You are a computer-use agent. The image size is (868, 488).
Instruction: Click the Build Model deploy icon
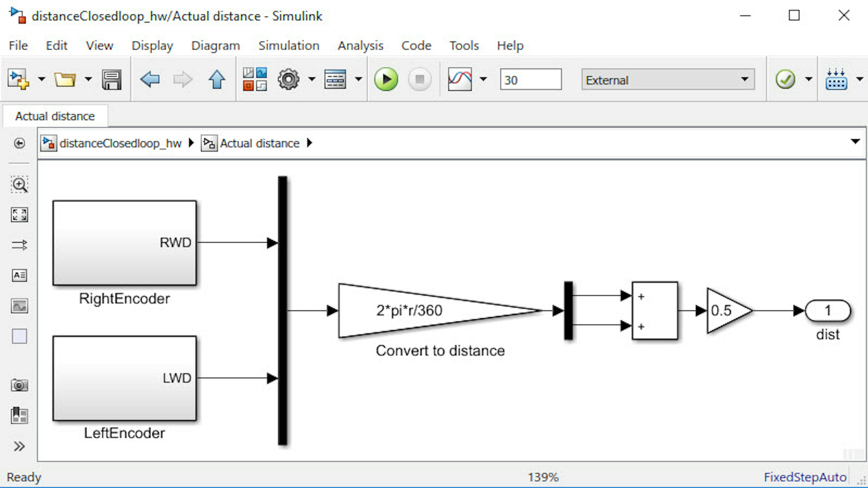click(x=836, y=80)
